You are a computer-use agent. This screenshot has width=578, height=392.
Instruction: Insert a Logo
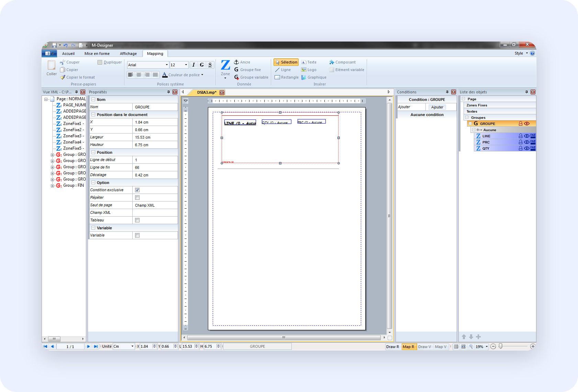pyautogui.click(x=309, y=70)
